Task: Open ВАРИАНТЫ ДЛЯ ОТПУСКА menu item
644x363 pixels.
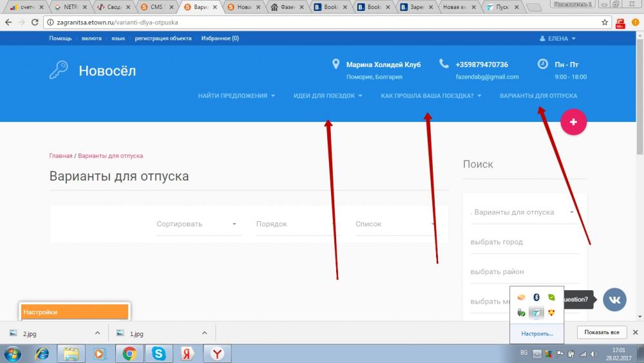Action: 538,95
